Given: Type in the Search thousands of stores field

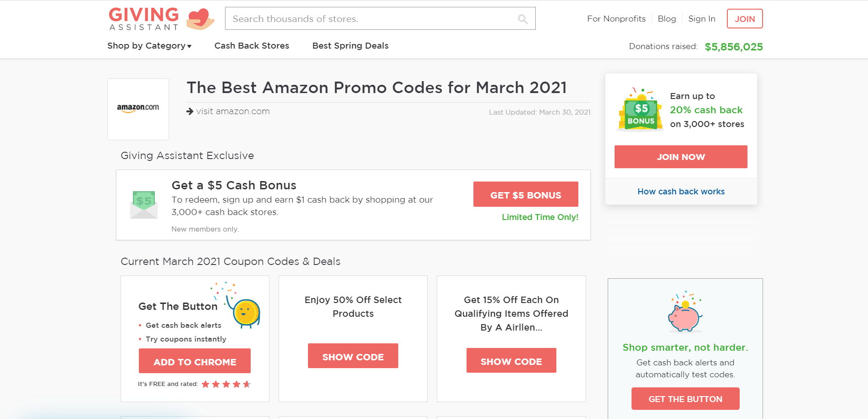Looking at the screenshot, I should tap(371, 19).
